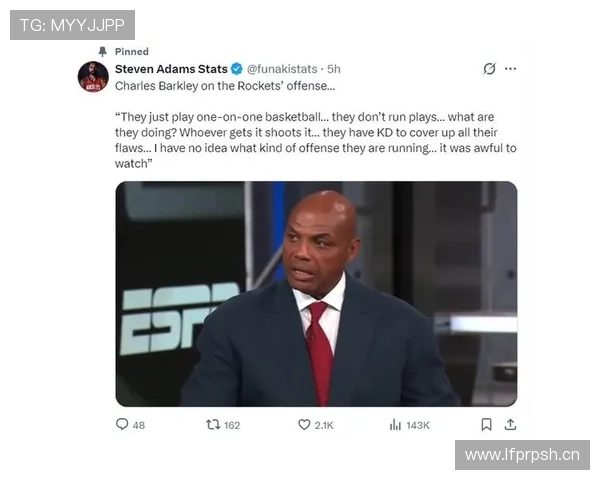Image resolution: width=600 pixels, height=480 pixels.
Task: Repost the tweet using retweet icon
Action: point(213,424)
